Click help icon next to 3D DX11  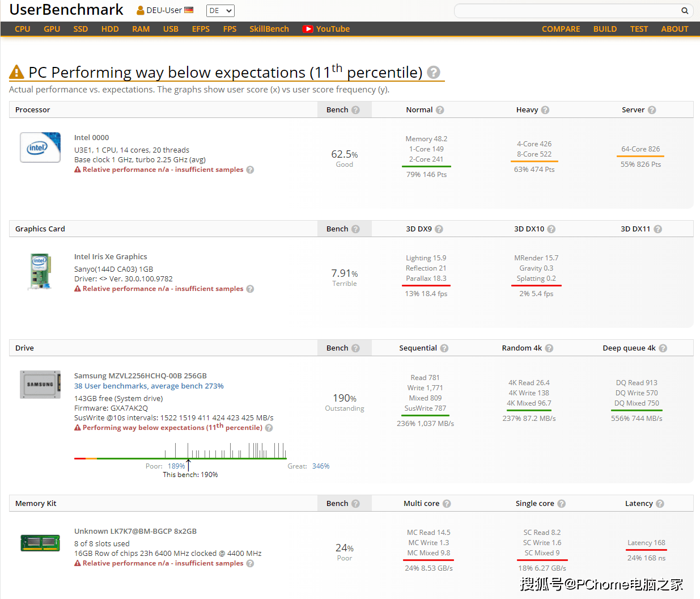(657, 229)
